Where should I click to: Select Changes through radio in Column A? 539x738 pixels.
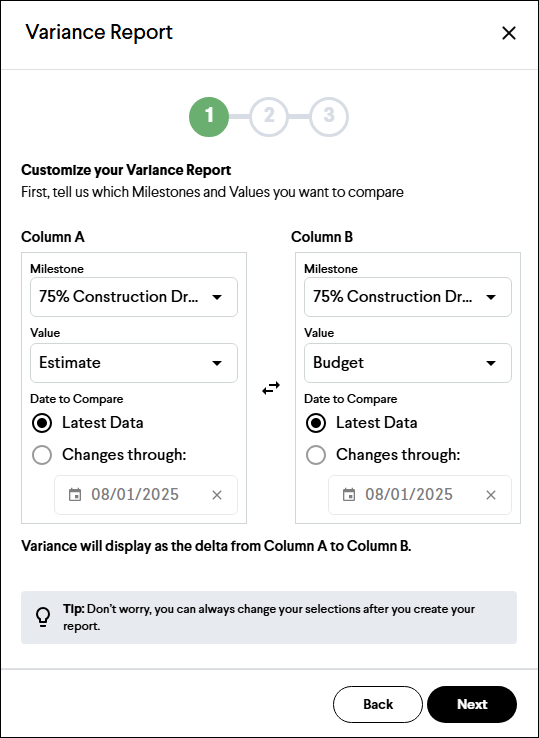pos(42,455)
